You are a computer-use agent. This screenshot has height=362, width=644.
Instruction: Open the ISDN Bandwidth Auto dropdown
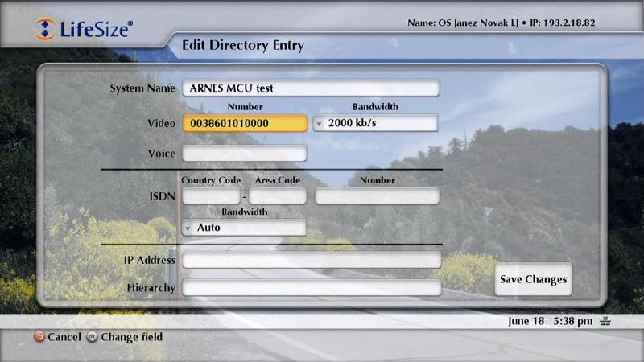coord(244,228)
